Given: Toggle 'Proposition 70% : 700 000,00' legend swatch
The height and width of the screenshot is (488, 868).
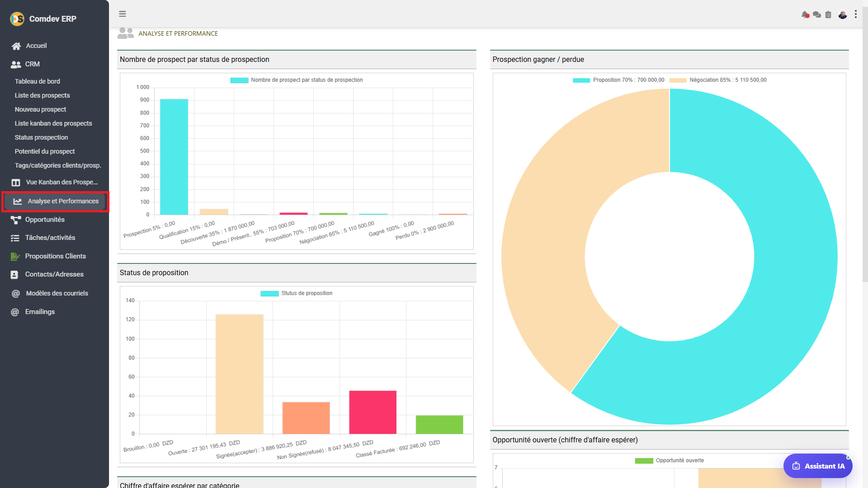Looking at the screenshot, I should coord(581,80).
